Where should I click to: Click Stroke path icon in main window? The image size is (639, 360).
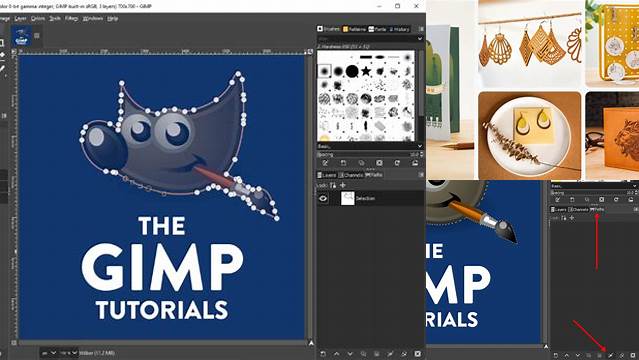(x=404, y=354)
